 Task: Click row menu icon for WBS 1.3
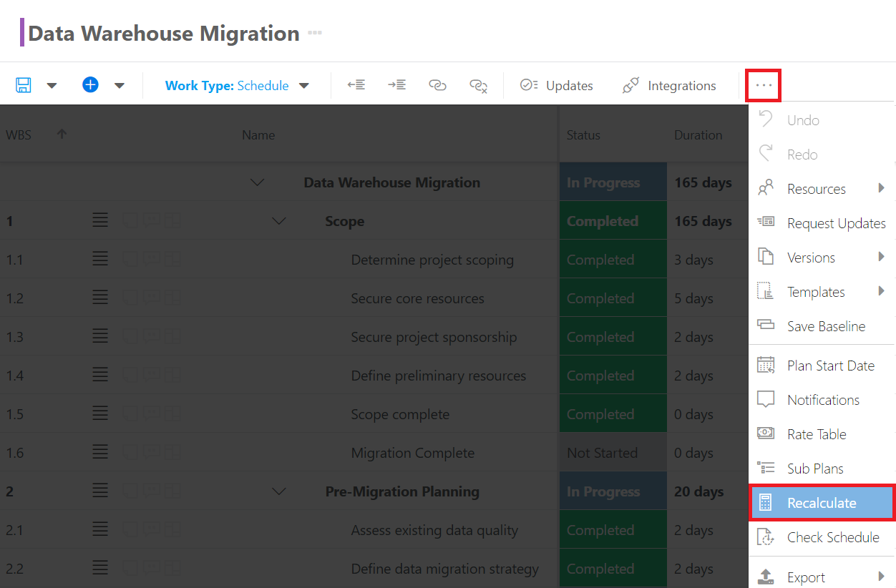click(x=100, y=336)
